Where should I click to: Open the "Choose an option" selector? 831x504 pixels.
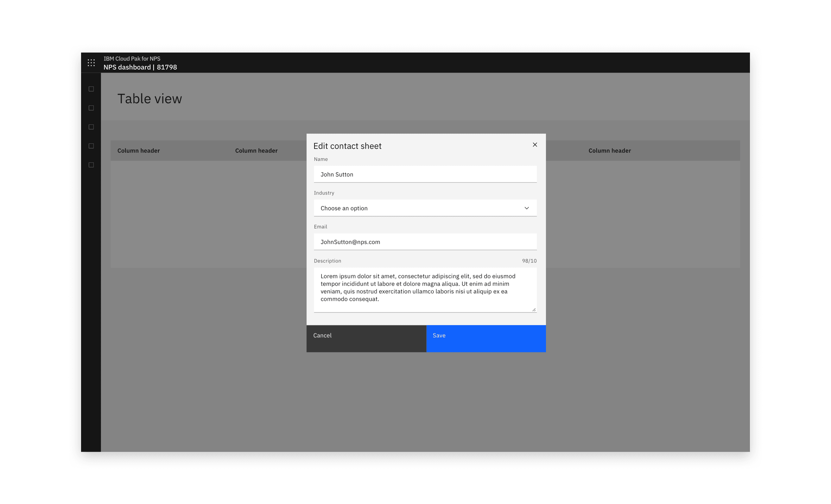(x=425, y=208)
